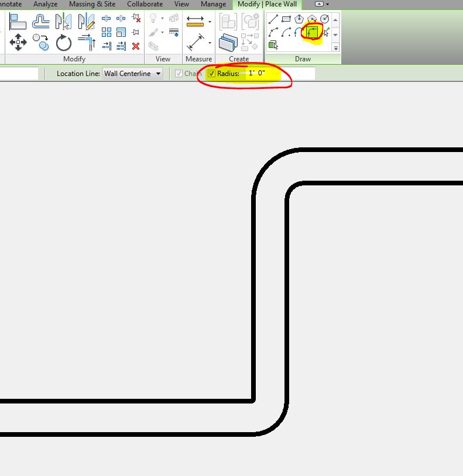Click the Hide in View lightbulb icon
This screenshot has height=476, width=463.
click(x=153, y=18)
